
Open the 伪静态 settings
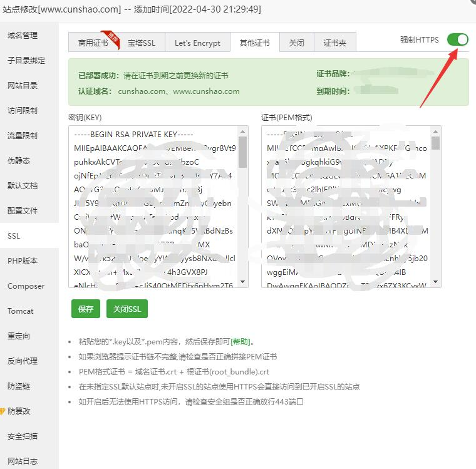point(19,160)
